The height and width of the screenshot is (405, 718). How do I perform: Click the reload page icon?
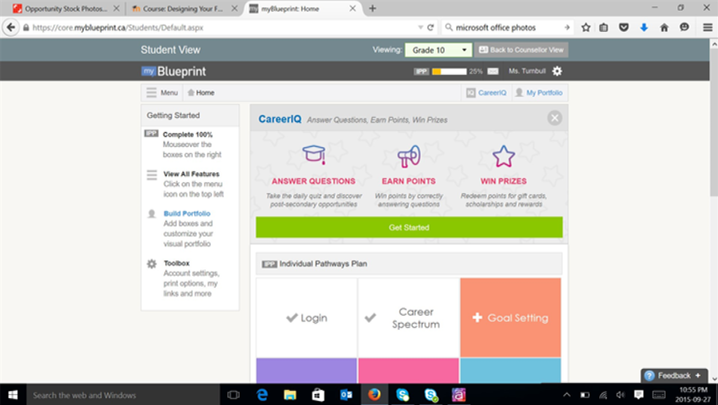[x=430, y=27]
